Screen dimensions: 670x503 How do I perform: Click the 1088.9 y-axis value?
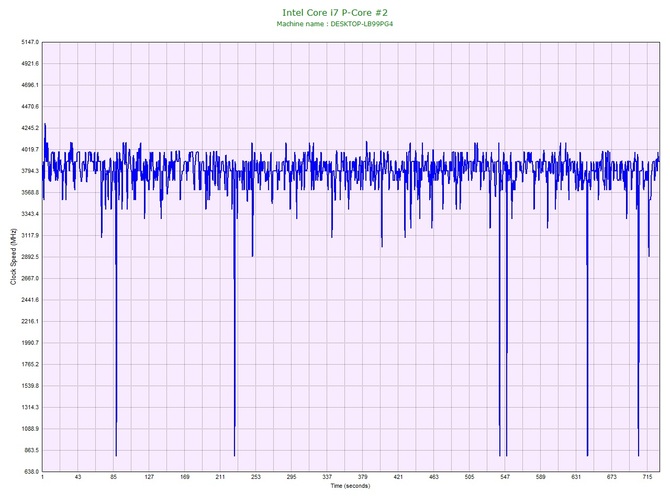[30, 429]
